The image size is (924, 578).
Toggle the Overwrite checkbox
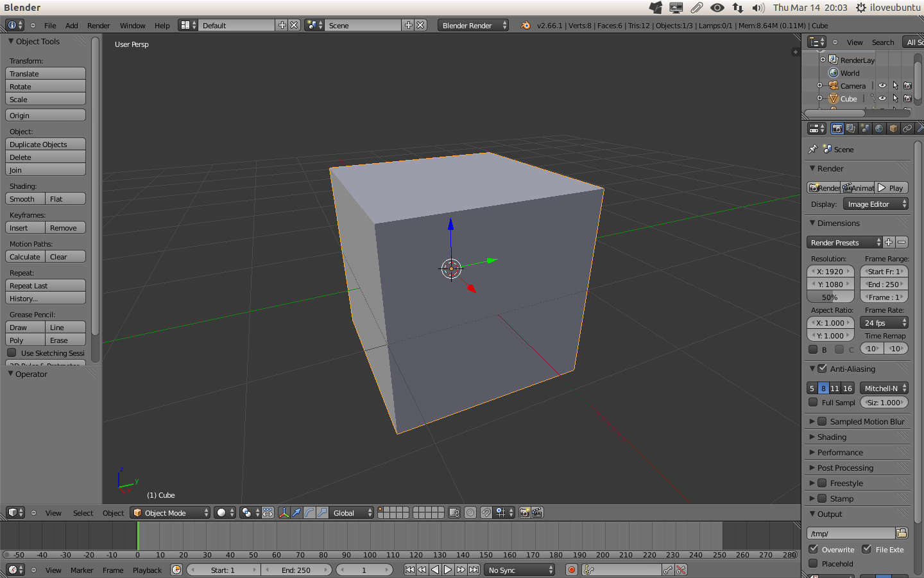point(813,549)
